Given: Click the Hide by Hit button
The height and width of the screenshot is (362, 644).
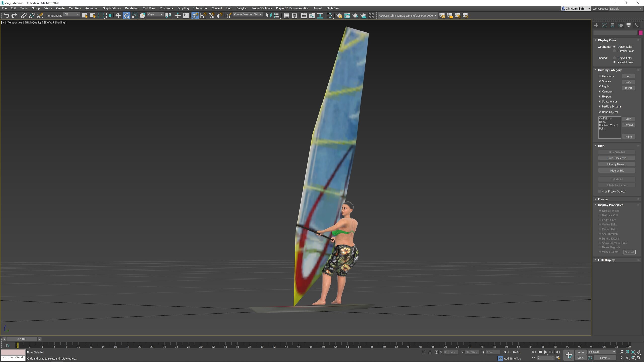Looking at the screenshot, I should coord(617,170).
